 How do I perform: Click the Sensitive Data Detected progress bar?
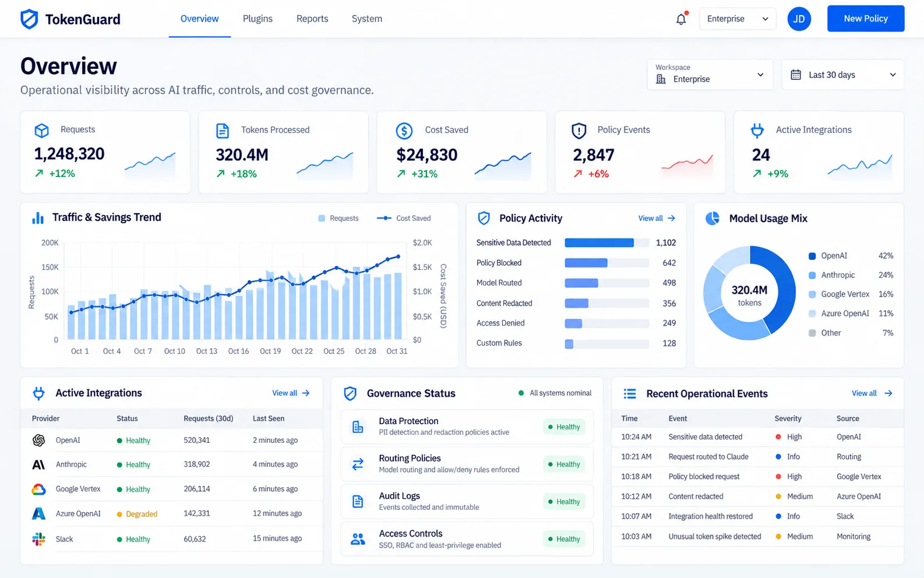(x=607, y=243)
